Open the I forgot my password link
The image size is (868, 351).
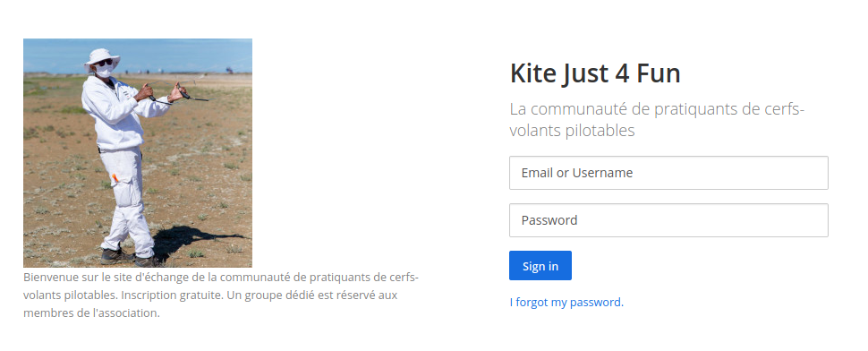point(566,303)
